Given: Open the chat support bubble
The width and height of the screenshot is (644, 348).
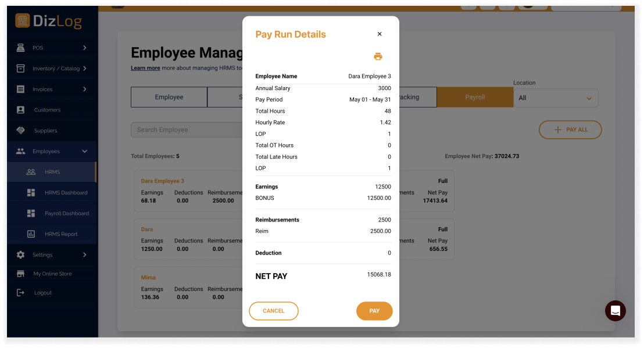Looking at the screenshot, I should tap(615, 311).
